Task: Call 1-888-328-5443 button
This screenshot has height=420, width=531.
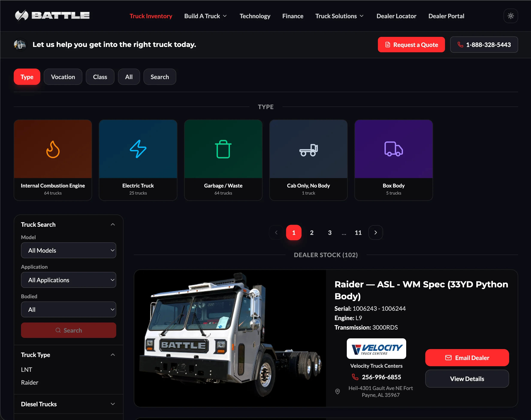Action: pyautogui.click(x=484, y=45)
